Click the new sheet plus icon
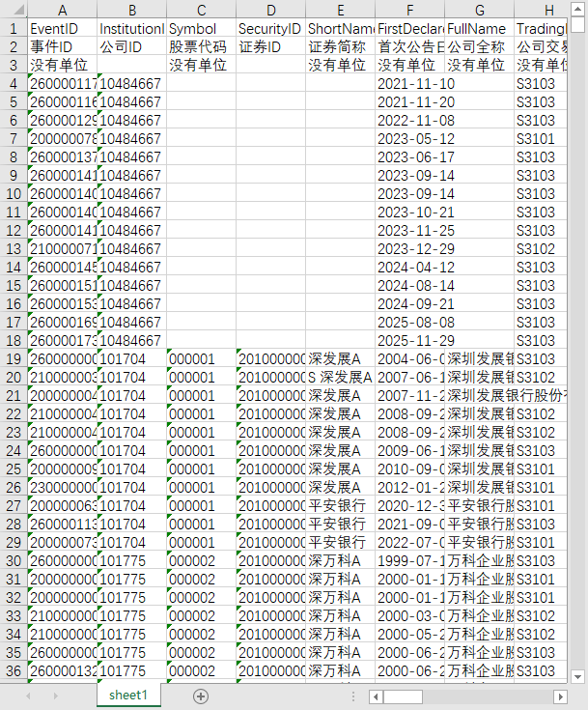Viewport: 588px width, 710px height. [201, 696]
